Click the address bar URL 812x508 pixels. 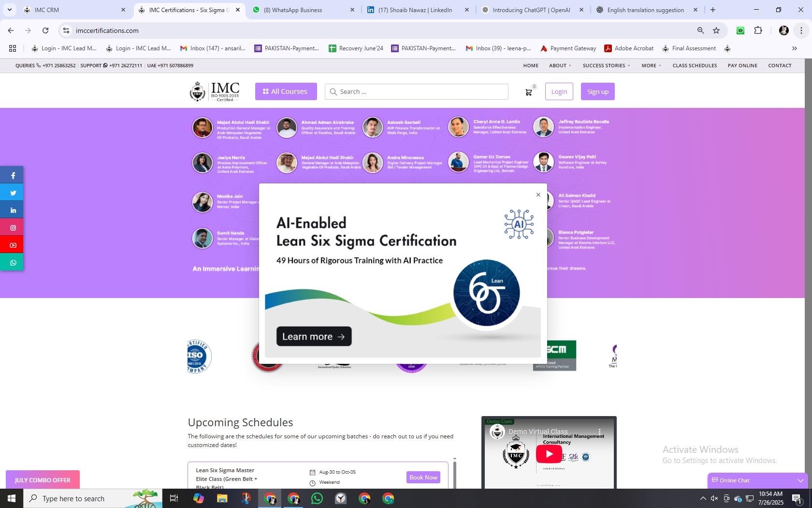107,30
